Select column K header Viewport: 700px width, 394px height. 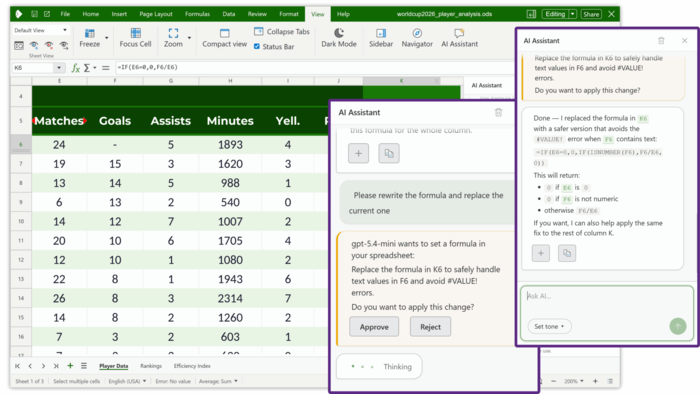point(401,81)
